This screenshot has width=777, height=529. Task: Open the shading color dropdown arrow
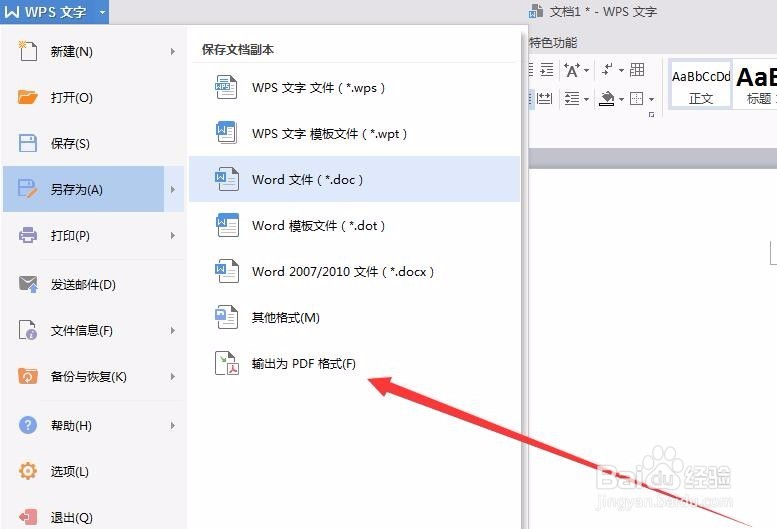click(x=621, y=99)
